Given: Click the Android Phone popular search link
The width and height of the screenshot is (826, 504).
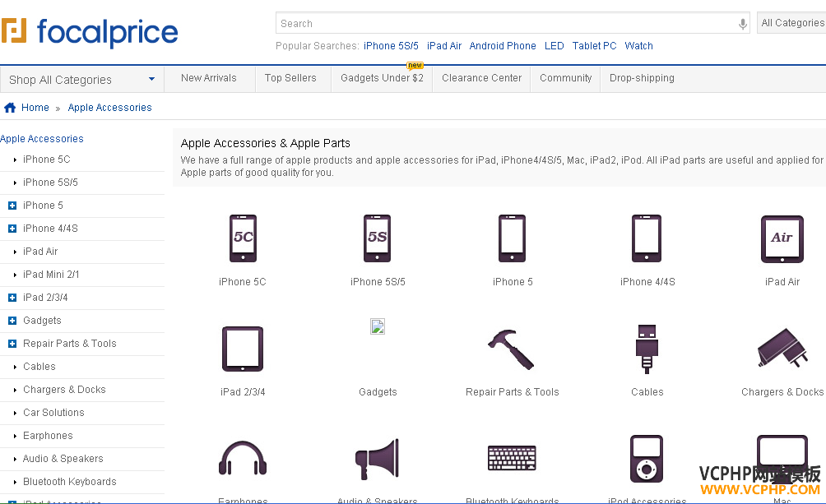Looking at the screenshot, I should (503, 46).
